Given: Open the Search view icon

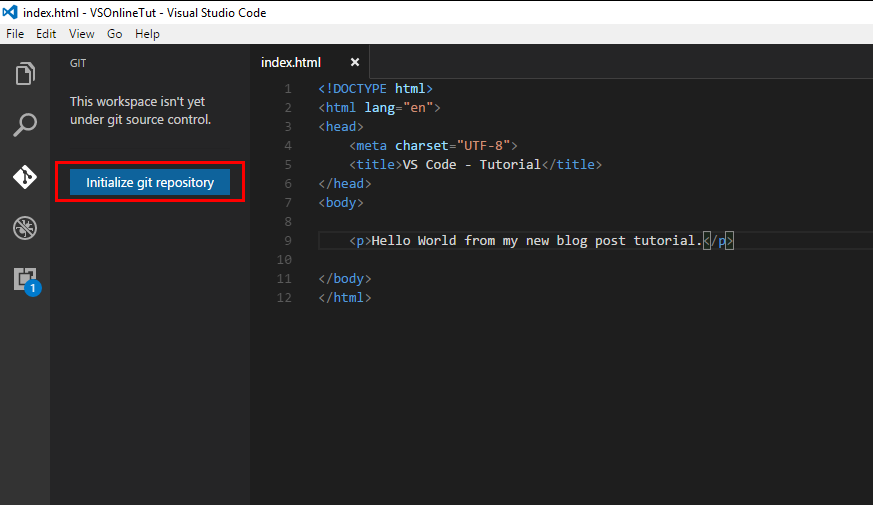Looking at the screenshot, I should (x=25, y=125).
